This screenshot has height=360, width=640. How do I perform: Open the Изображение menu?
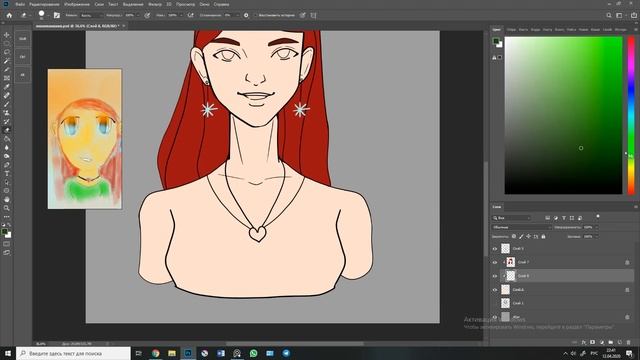tap(77, 4)
